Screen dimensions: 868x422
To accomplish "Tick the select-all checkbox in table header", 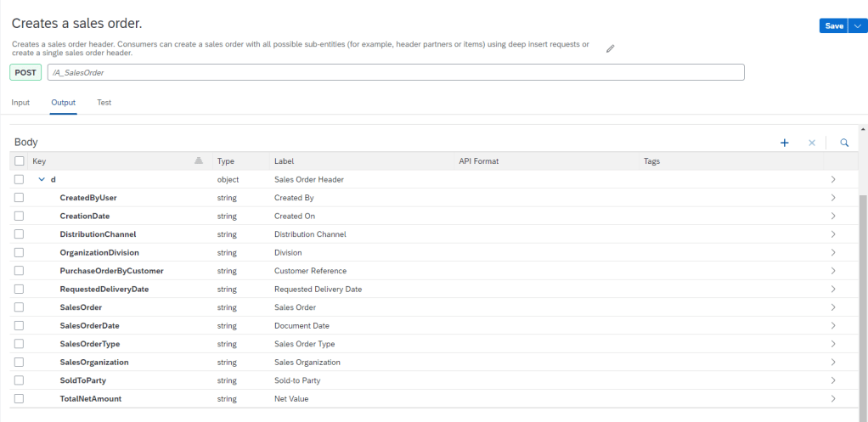I will click(20, 161).
